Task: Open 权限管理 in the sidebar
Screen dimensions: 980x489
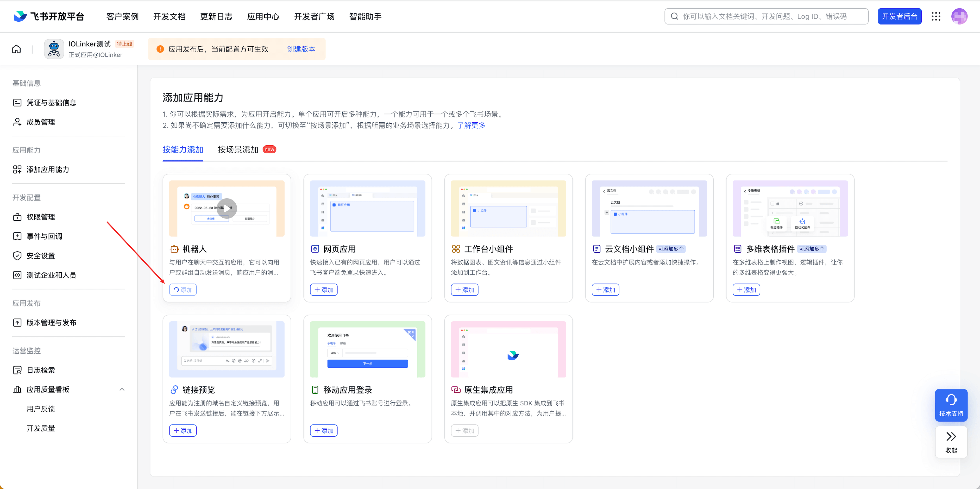Action: (x=41, y=217)
